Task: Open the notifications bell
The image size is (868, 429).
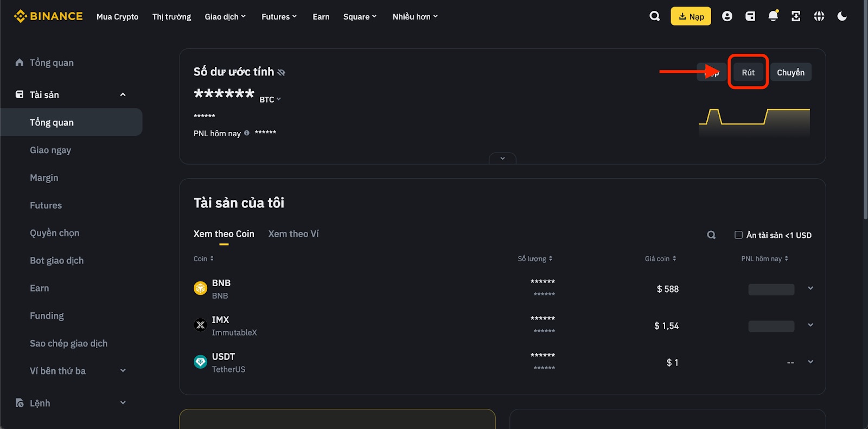Action: [x=773, y=16]
